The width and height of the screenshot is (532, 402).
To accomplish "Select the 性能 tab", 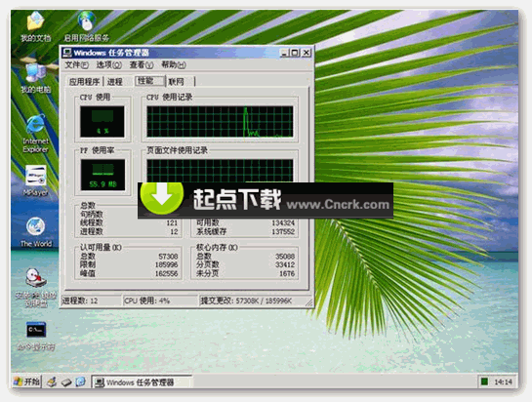I will tap(149, 81).
